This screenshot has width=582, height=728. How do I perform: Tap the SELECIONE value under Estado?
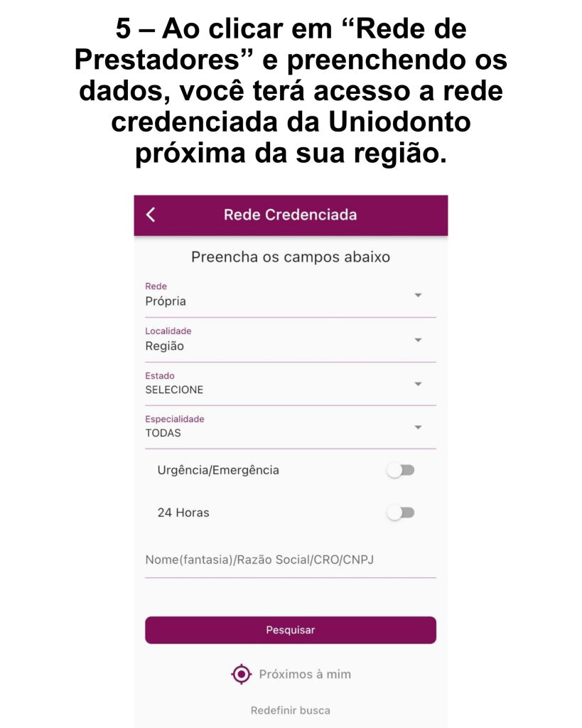coord(175,390)
